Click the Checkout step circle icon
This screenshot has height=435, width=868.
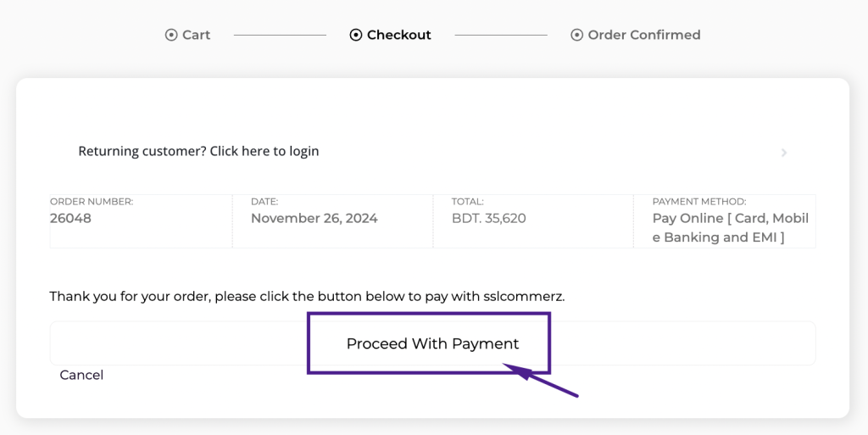click(x=356, y=35)
